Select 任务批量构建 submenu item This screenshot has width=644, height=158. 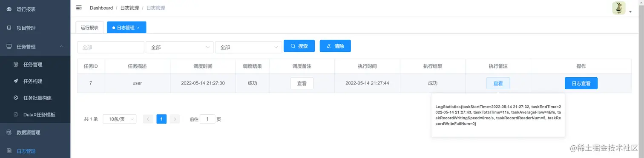35,98
